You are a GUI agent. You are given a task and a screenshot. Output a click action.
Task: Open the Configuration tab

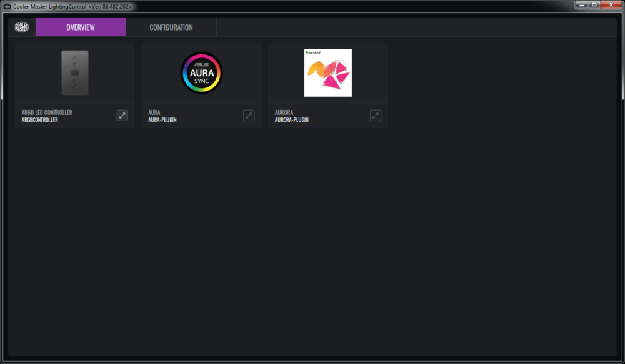pos(171,27)
